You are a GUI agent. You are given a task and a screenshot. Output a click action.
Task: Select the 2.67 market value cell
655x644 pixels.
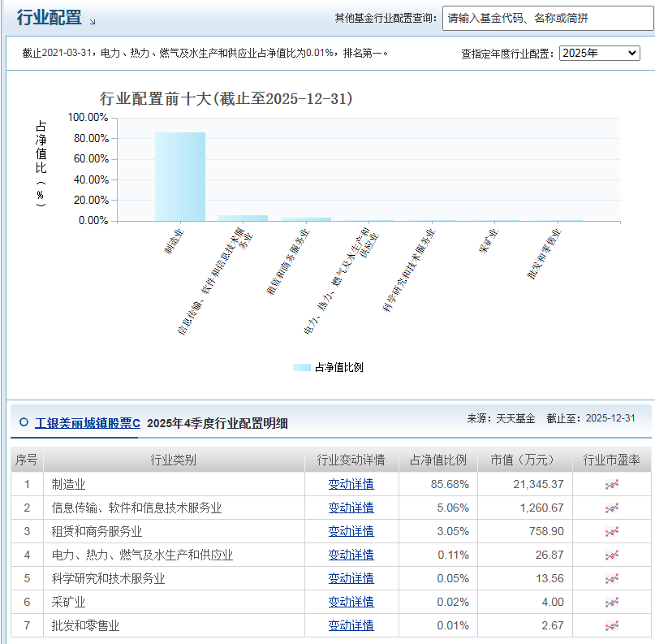click(525, 625)
